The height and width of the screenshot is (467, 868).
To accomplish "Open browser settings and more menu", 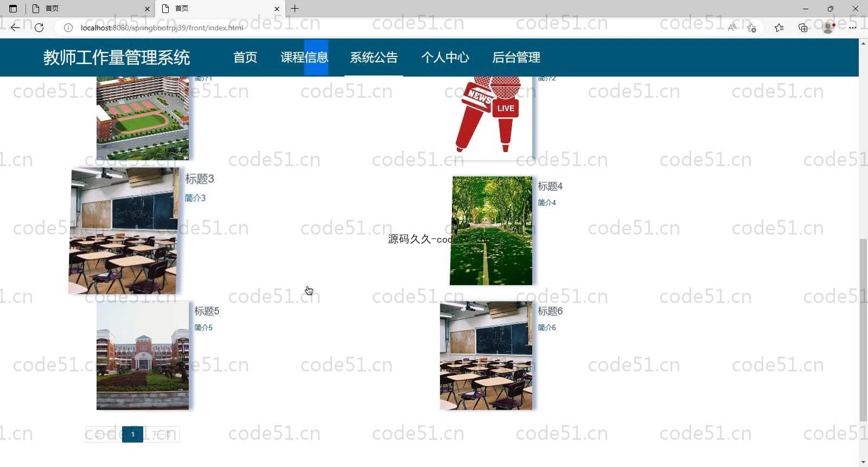I will click(x=852, y=28).
